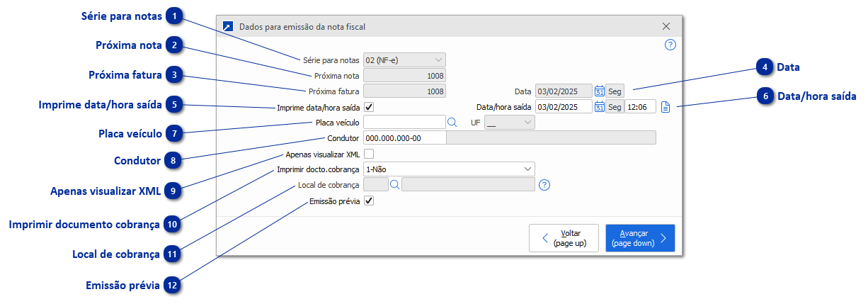Click the help icon below the title bar
This screenshot has width=868, height=304.
670,45
